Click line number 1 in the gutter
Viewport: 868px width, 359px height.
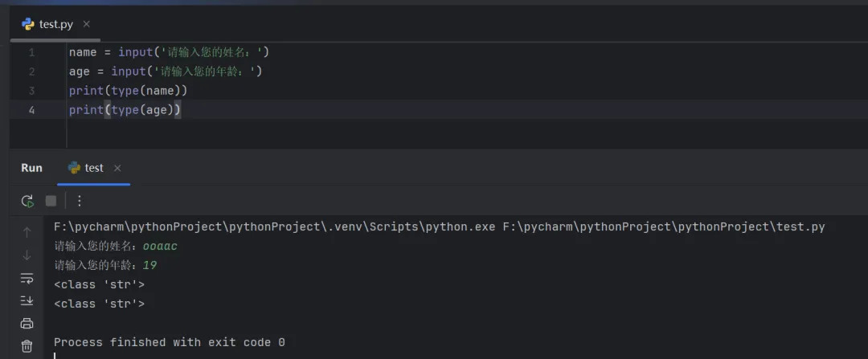point(31,52)
